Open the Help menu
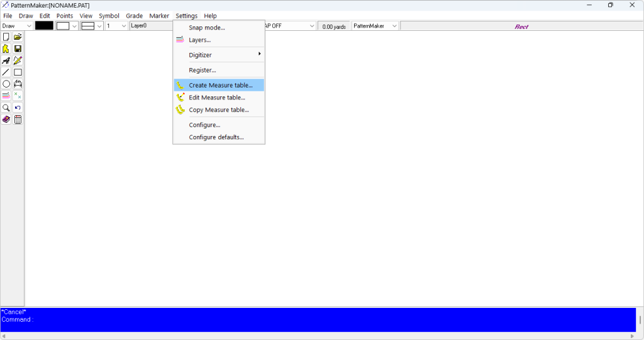This screenshot has height=340, width=644. pyautogui.click(x=210, y=16)
